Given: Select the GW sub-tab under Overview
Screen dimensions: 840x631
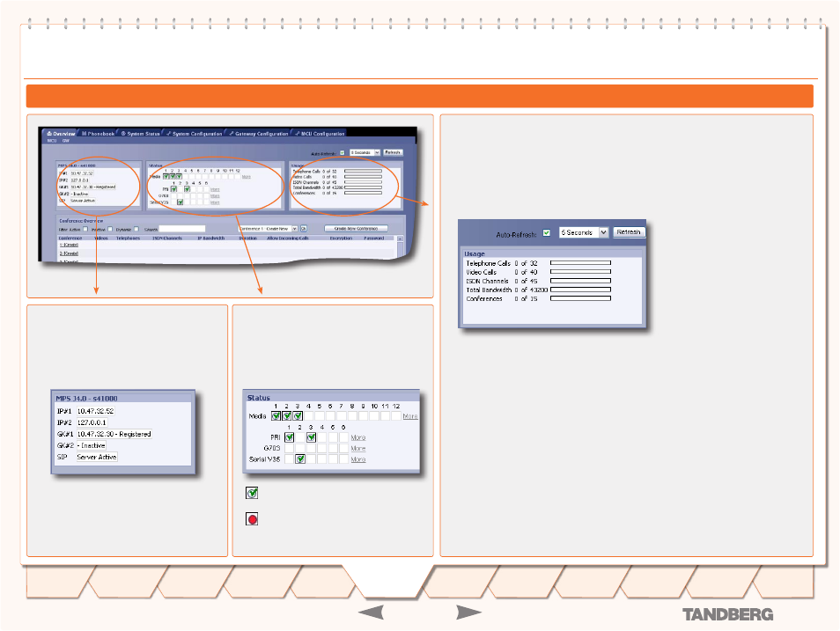Looking at the screenshot, I should pyautogui.click(x=66, y=141).
